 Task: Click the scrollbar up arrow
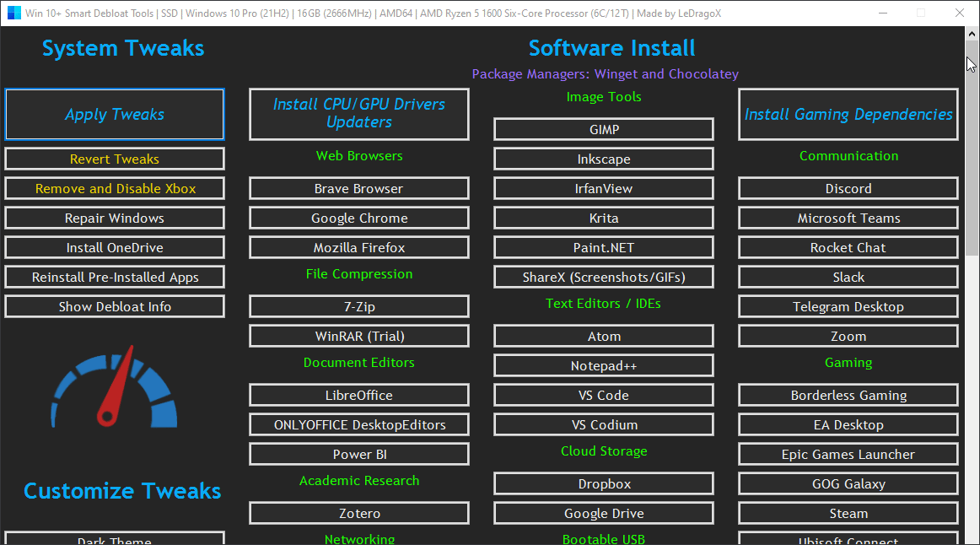coord(972,33)
